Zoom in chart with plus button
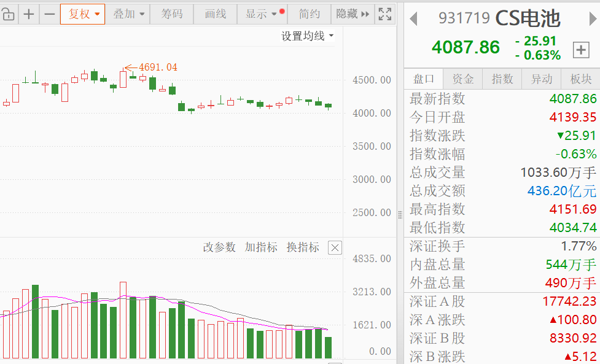This screenshot has width=600, height=364. [x=29, y=15]
